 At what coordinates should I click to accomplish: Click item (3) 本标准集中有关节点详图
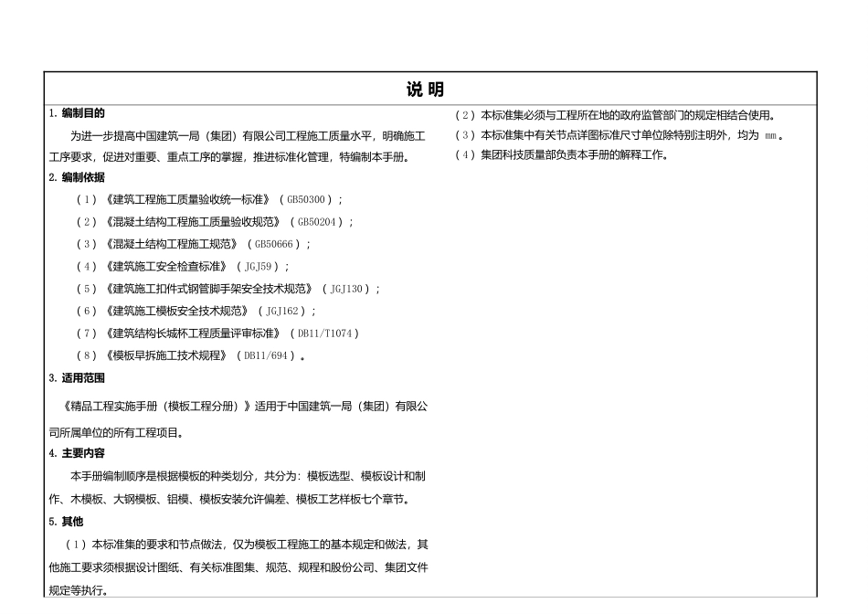tap(619, 135)
